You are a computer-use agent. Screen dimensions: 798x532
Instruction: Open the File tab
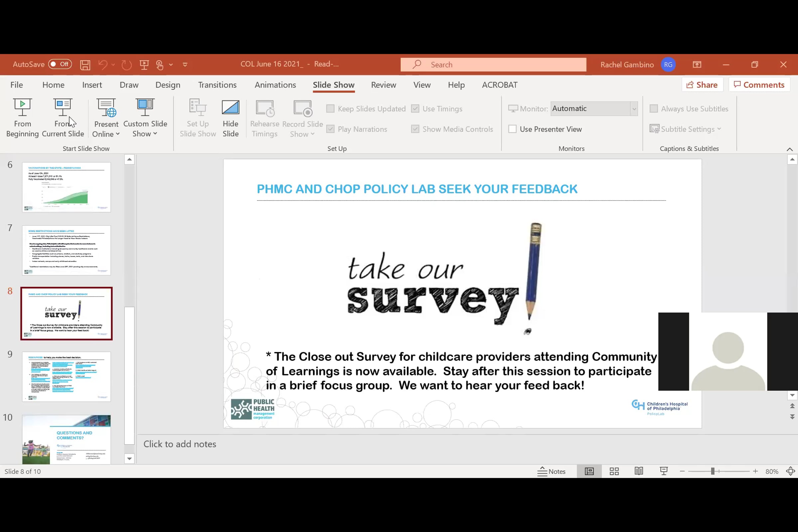pos(17,85)
